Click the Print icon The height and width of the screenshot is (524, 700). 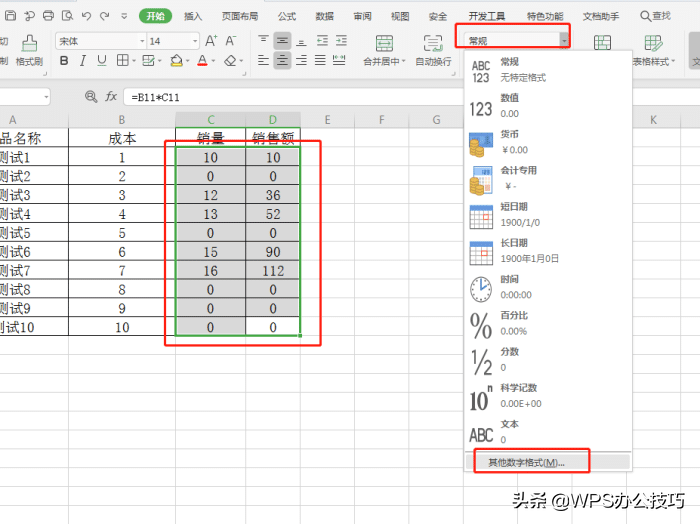coord(48,16)
